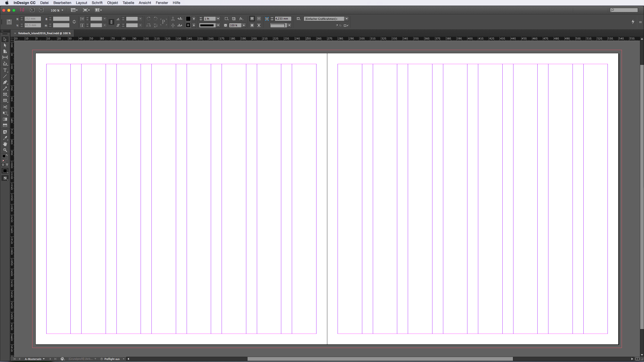The height and width of the screenshot is (362, 644).
Task: Select the Direct Selection tool
Action: pos(5,45)
